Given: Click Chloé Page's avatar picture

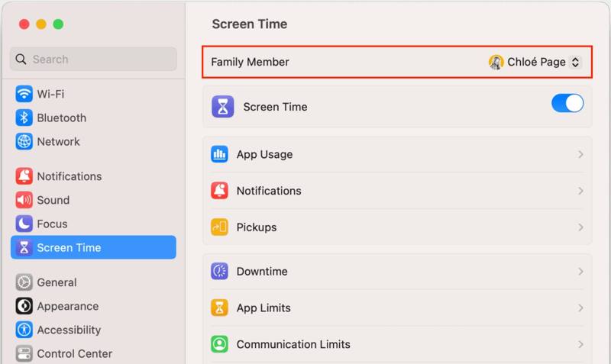Looking at the screenshot, I should (x=496, y=62).
